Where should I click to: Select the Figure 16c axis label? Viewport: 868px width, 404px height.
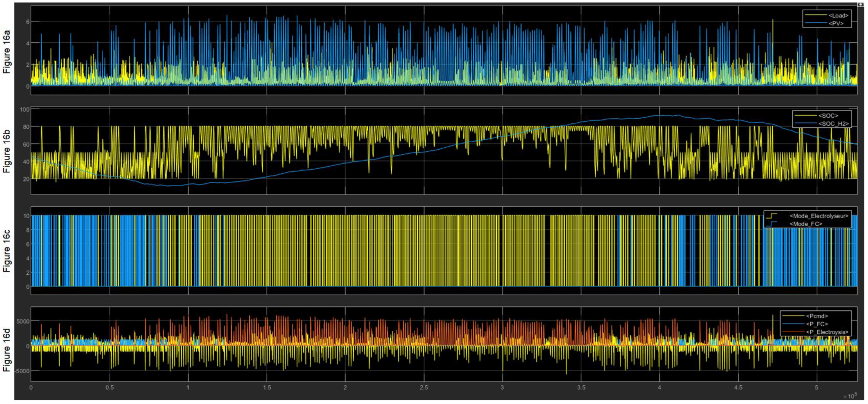(x=7, y=251)
